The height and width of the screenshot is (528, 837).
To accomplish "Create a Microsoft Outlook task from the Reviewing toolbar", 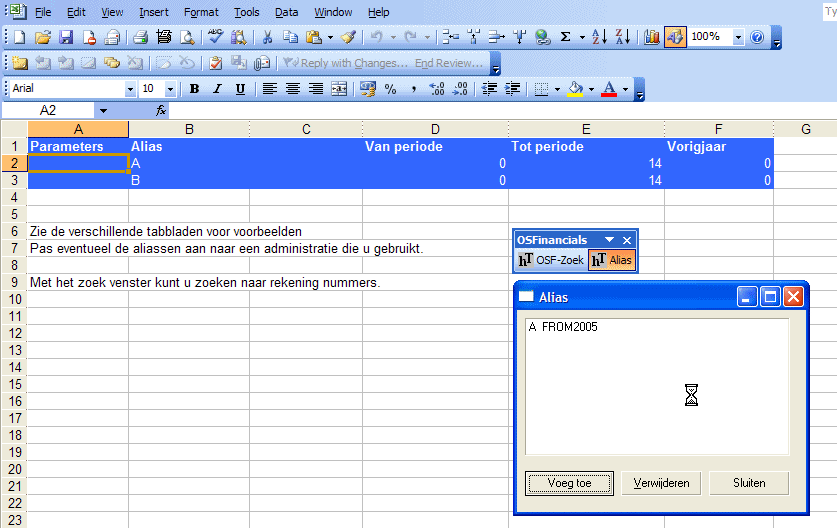I will point(216,63).
